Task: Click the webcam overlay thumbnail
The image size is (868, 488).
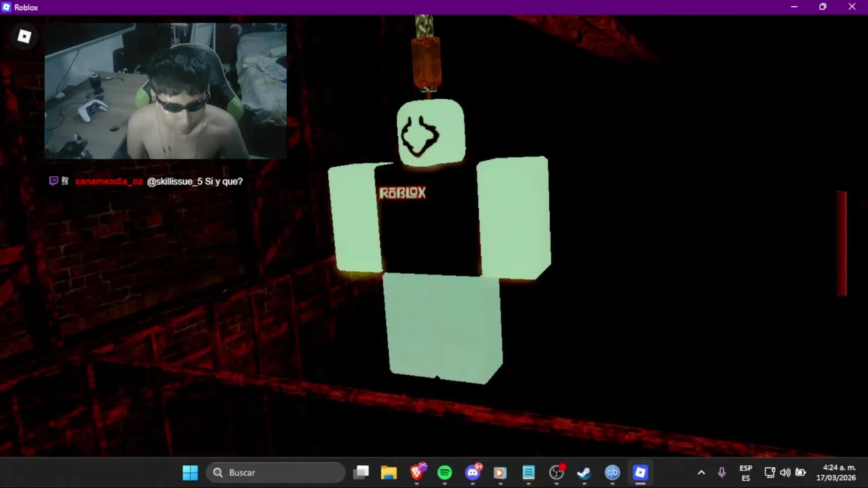Action: [x=165, y=91]
